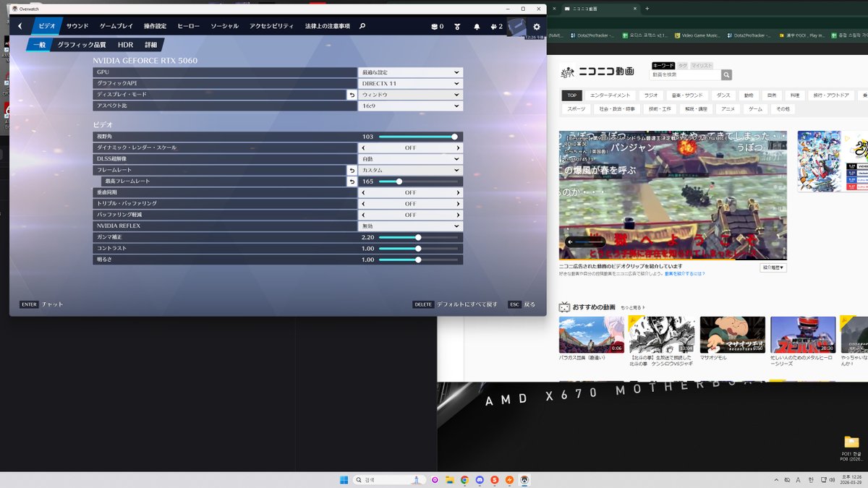The height and width of the screenshot is (488, 868).
Task: Click the niconico 動画を検索 search field
Action: coord(686,74)
